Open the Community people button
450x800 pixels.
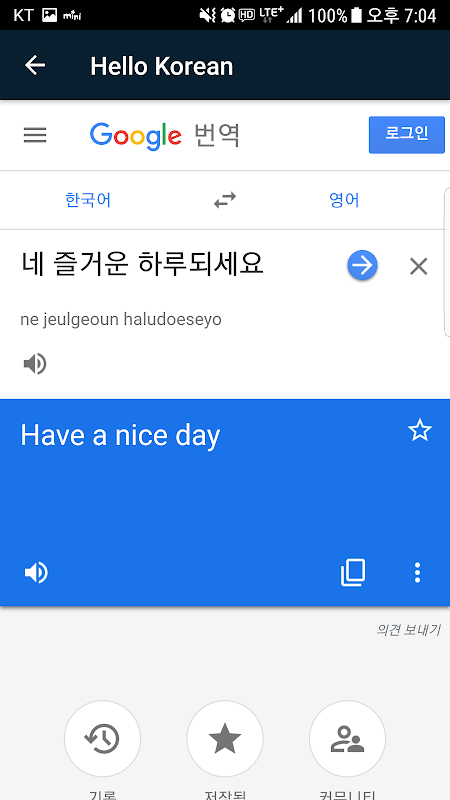(x=347, y=738)
